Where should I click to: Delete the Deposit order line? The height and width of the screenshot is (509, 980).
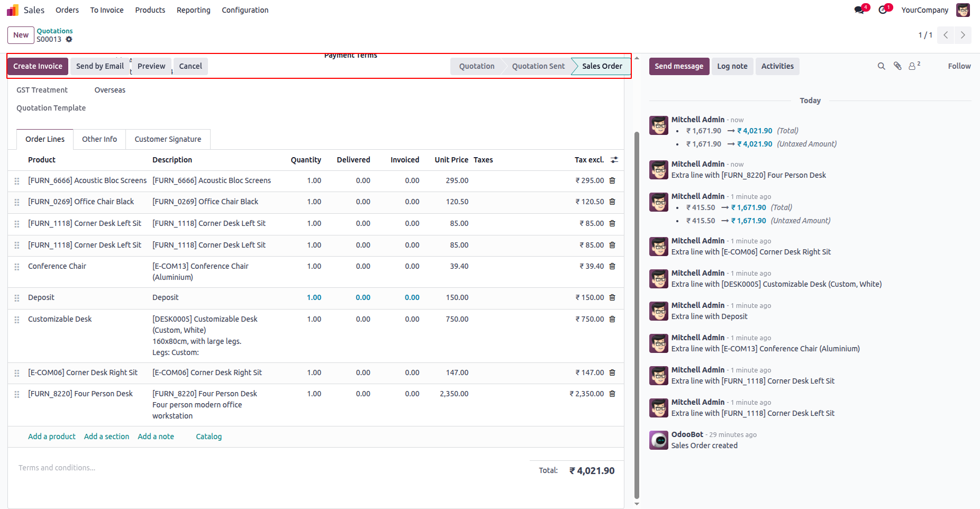[612, 297]
